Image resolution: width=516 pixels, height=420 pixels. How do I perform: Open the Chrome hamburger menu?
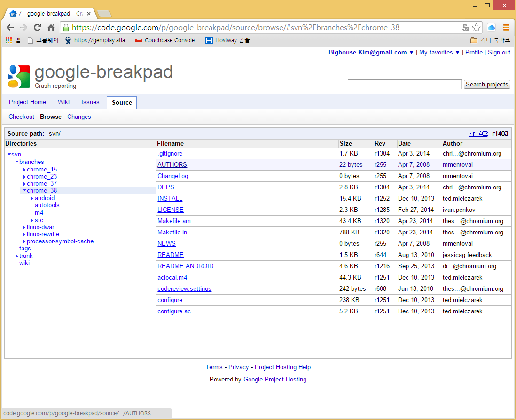[506, 28]
